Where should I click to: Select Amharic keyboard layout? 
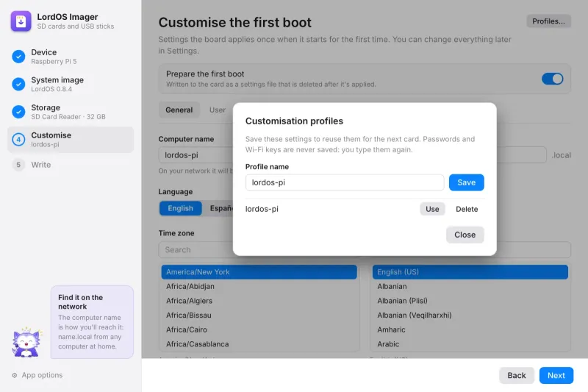[x=470, y=329]
